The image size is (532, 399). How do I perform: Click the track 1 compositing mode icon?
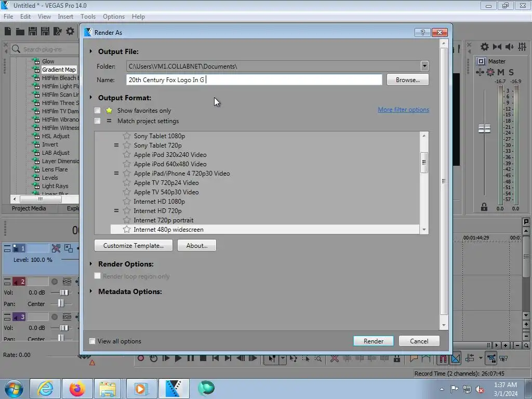point(69,248)
